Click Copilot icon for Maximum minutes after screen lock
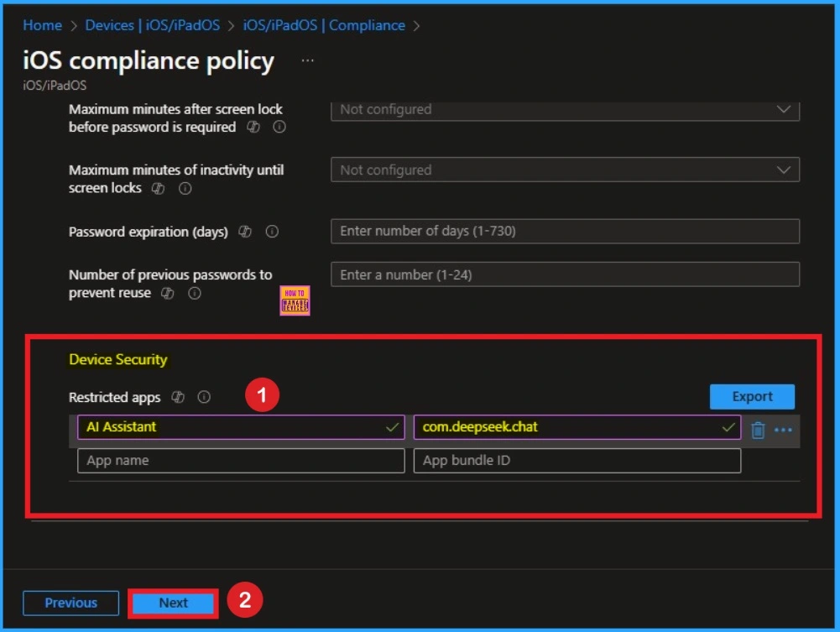 pyautogui.click(x=253, y=127)
